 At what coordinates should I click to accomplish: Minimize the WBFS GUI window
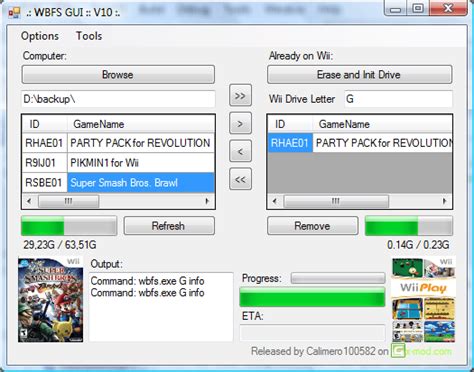tap(395, 9)
